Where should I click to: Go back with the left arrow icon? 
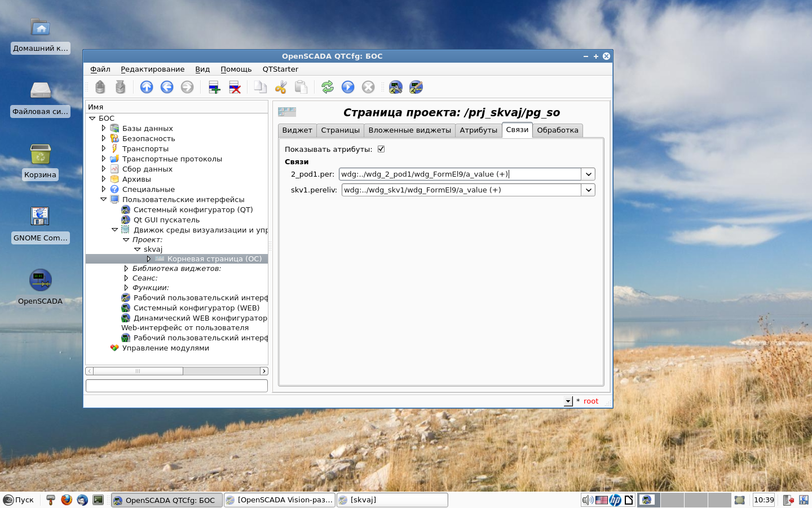click(x=167, y=87)
